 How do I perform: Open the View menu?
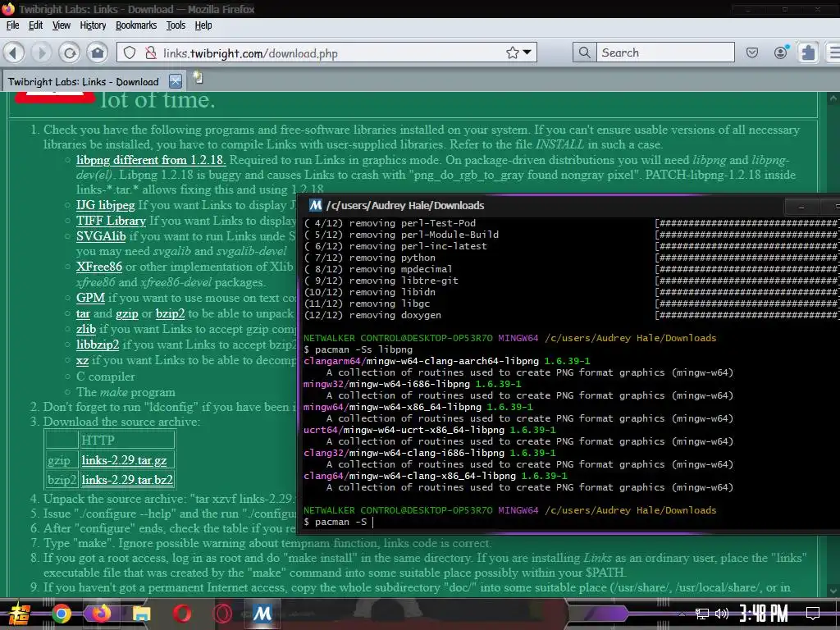point(61,25)
